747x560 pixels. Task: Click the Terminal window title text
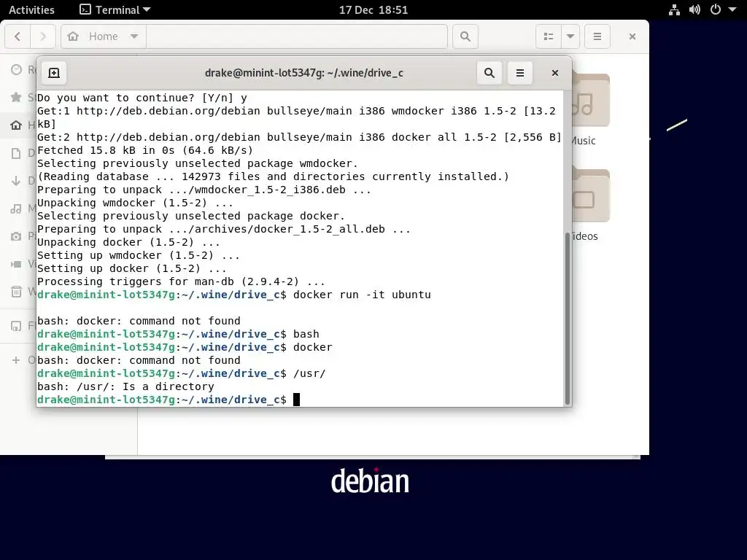304,73
